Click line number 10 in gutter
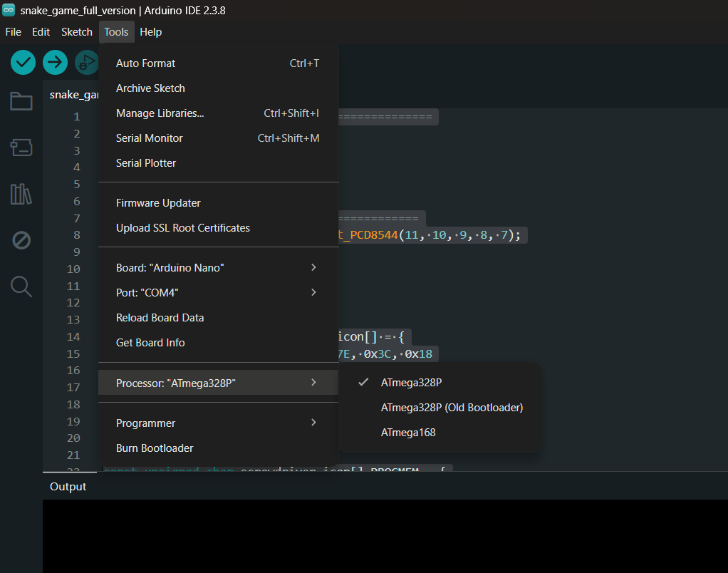The image size is (728, 573). click(73, 269)
